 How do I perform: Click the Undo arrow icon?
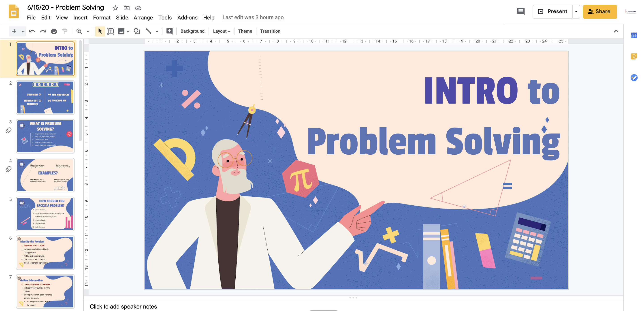pyautogui.click(x=32, y=31)
